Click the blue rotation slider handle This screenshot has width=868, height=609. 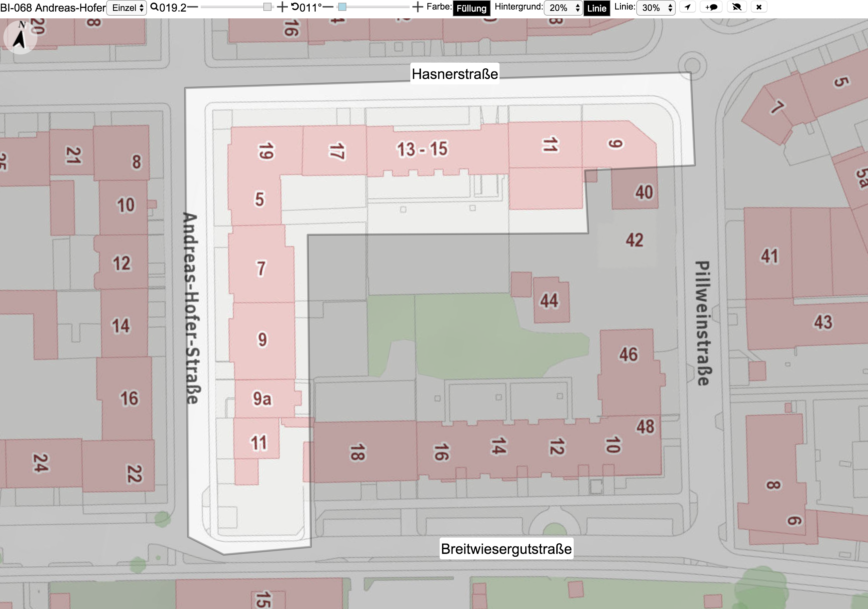(342, 7)
